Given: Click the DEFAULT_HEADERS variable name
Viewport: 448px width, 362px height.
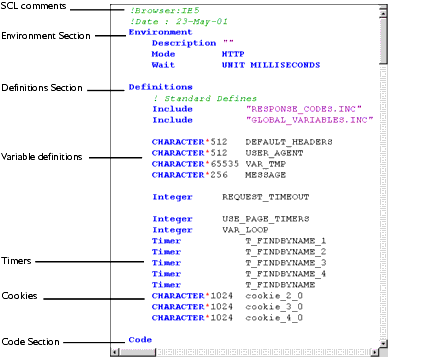Looking at the screenshot, I should click(289, 142).
